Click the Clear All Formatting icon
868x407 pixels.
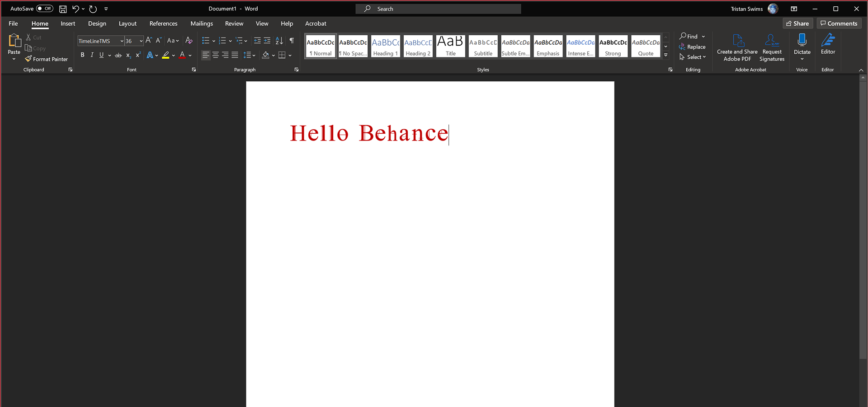point(189,41)
